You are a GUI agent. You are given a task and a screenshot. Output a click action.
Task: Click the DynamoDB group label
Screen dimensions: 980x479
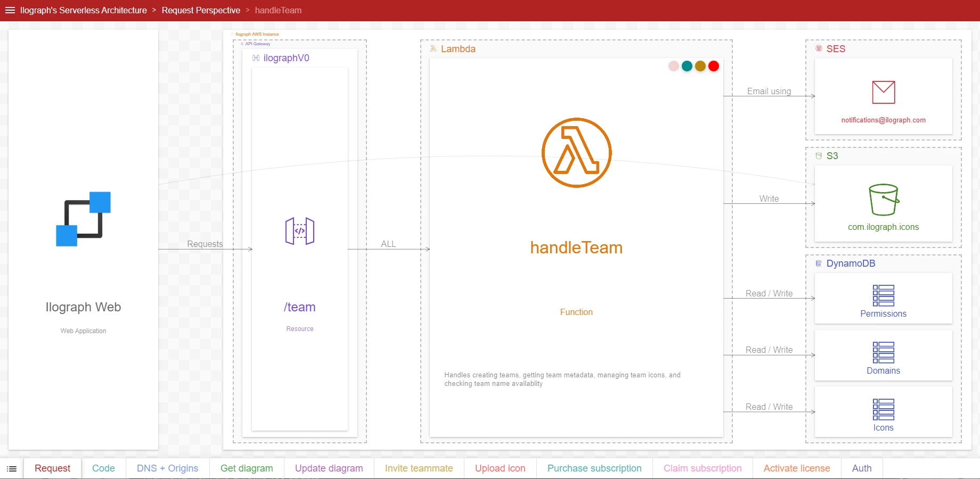coord(851,263)
